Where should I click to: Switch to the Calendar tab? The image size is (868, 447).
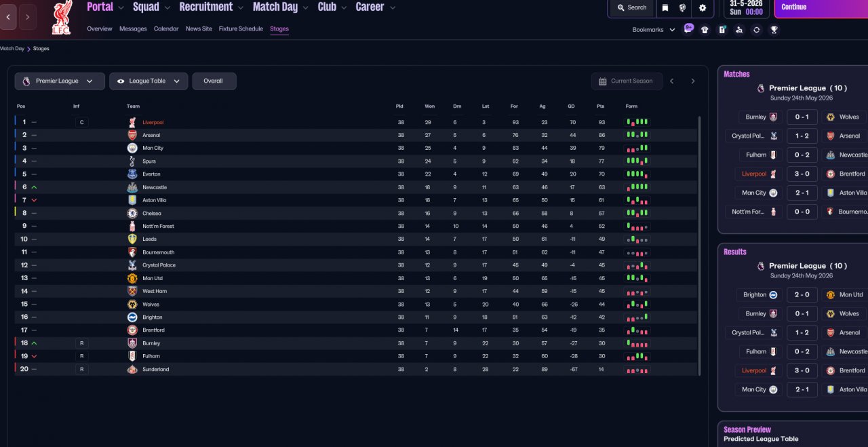pos(166,28)
